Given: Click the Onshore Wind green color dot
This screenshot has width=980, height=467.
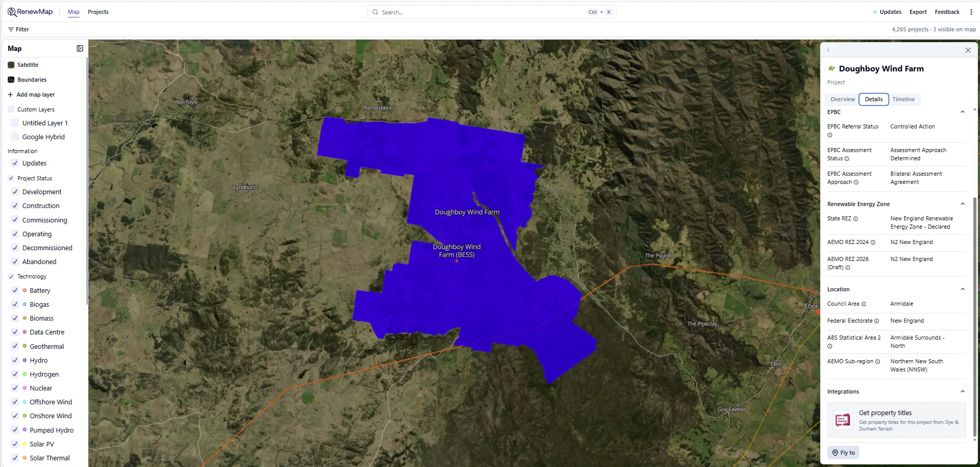Looking at the screenshot, I should point(25,416).
